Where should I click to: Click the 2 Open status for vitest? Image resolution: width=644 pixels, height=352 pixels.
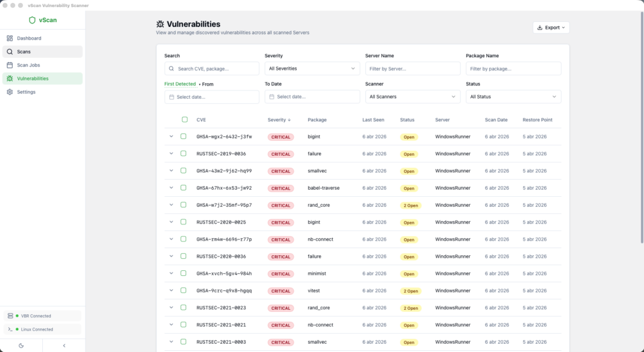coord(410,291)
